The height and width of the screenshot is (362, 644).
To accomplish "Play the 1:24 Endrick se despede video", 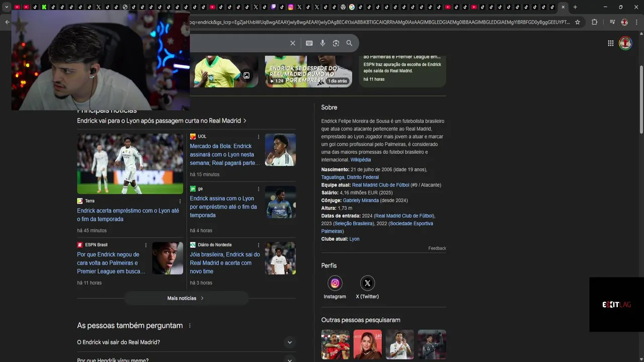I will 308,71.
